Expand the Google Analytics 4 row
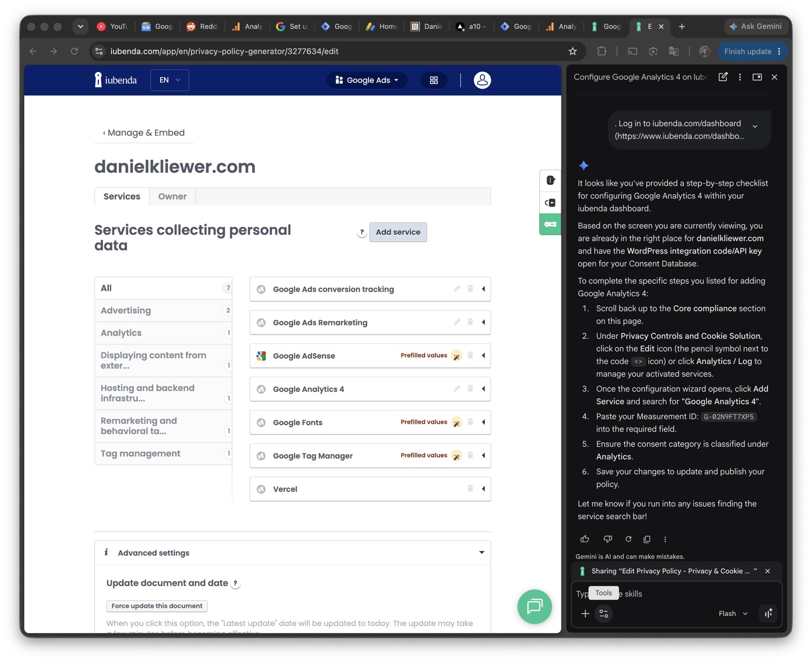Screen dimensions: 812x662 coord(484,389)
